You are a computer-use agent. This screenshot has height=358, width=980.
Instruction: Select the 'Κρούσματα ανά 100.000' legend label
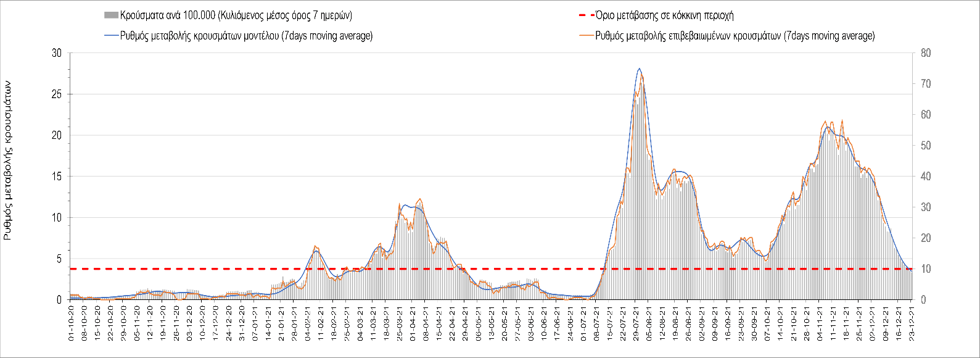tap(236, 15)
